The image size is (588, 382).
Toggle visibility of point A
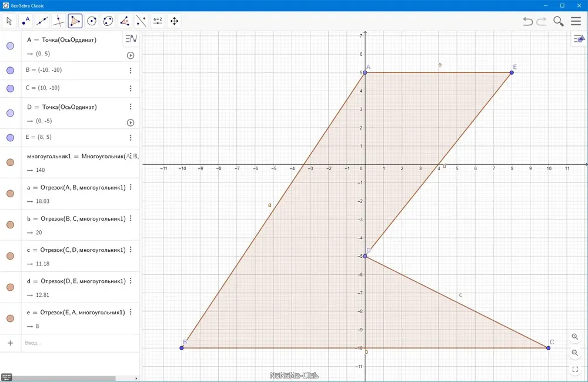11,46
